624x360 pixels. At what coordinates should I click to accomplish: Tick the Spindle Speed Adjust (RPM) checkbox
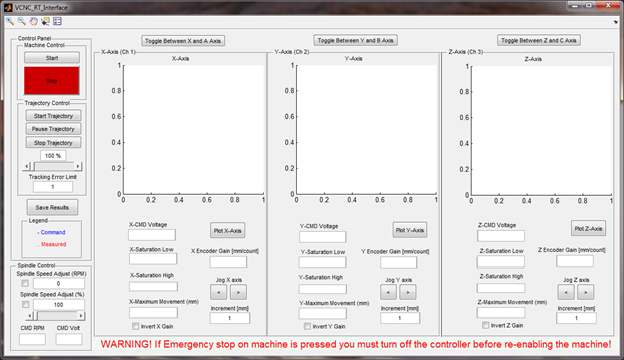(x=25, y=283)
